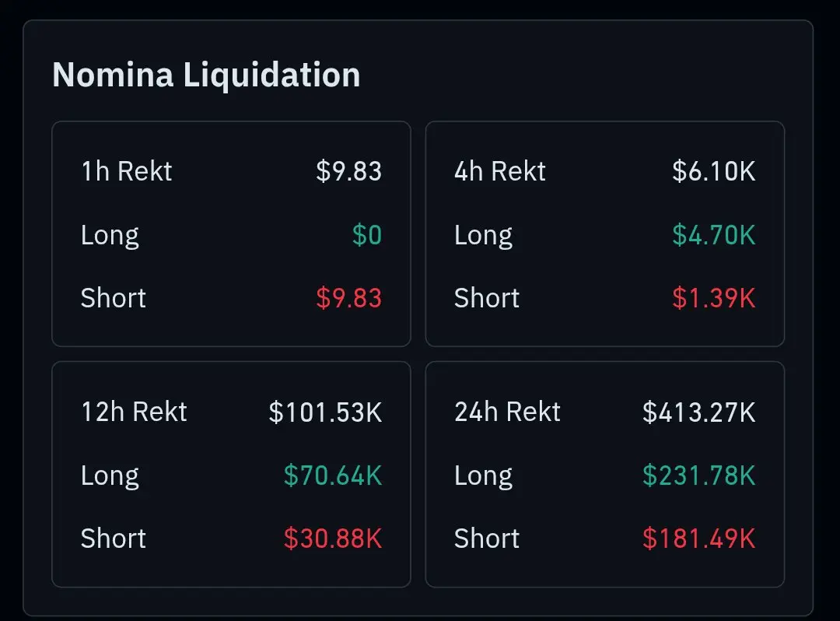Select the 1h Long value $0
840x621 pixels.
(367, 235)
